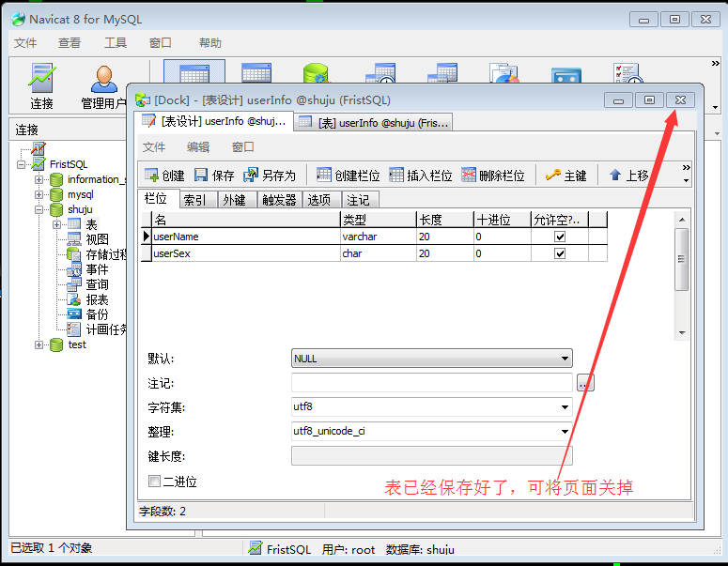Image resolution: width=728 pixels, height=566 pixels.
Task: Select the 报表 reports node
Action: [x=97, y=299]
